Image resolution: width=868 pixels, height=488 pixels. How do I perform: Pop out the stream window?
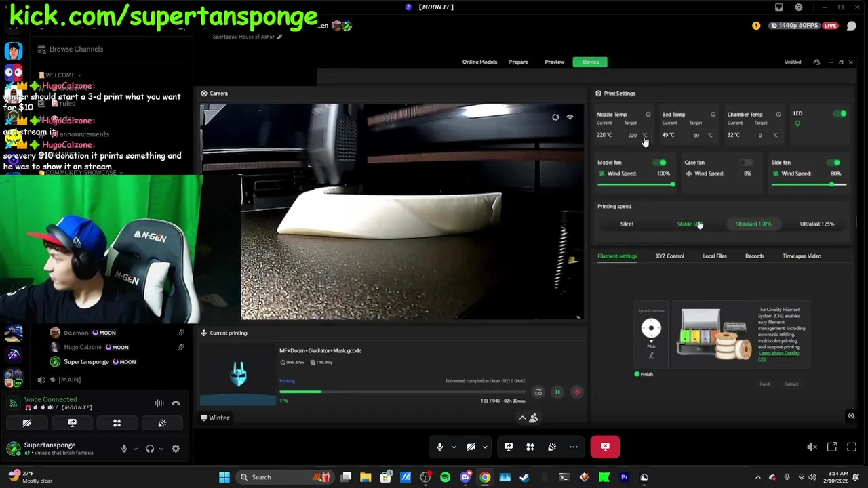832,447
